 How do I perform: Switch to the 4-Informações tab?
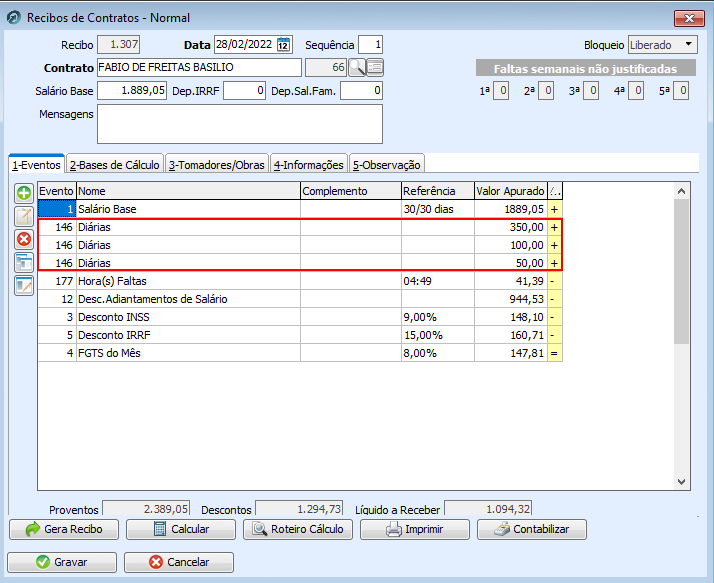coord(309,165)
